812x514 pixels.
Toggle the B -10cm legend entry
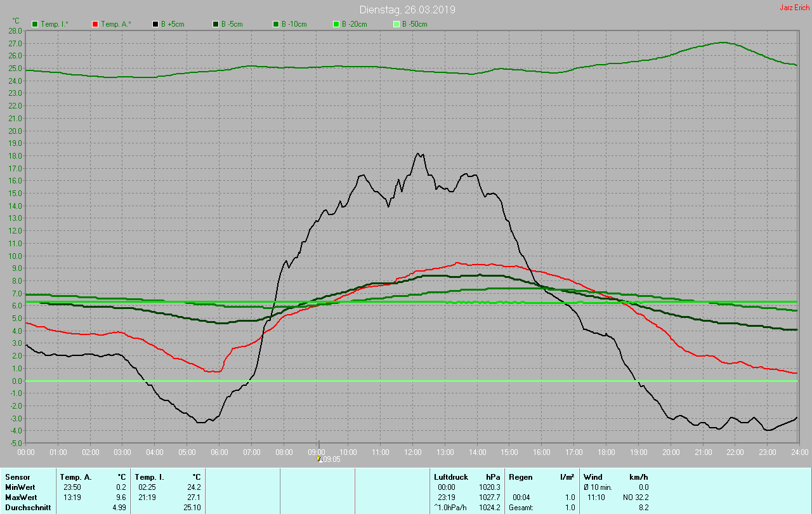pyautogui.click(x=276, y=24)
